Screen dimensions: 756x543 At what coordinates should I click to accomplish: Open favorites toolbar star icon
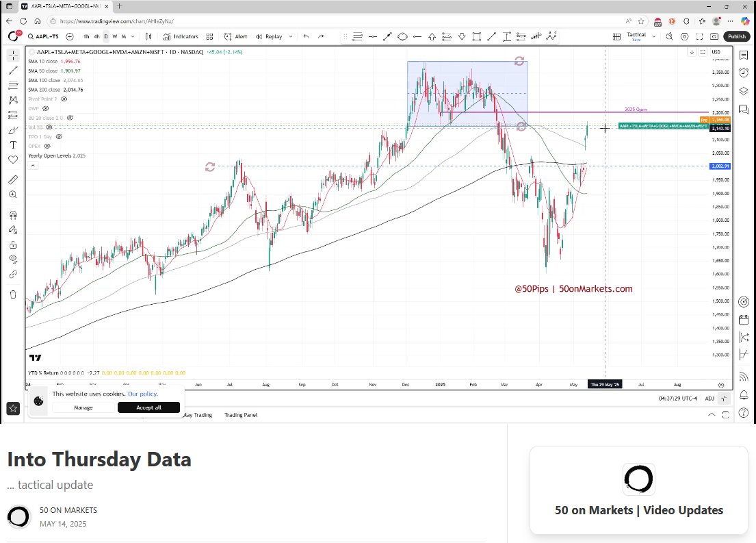pyautogui.click(x=13, y=408)
